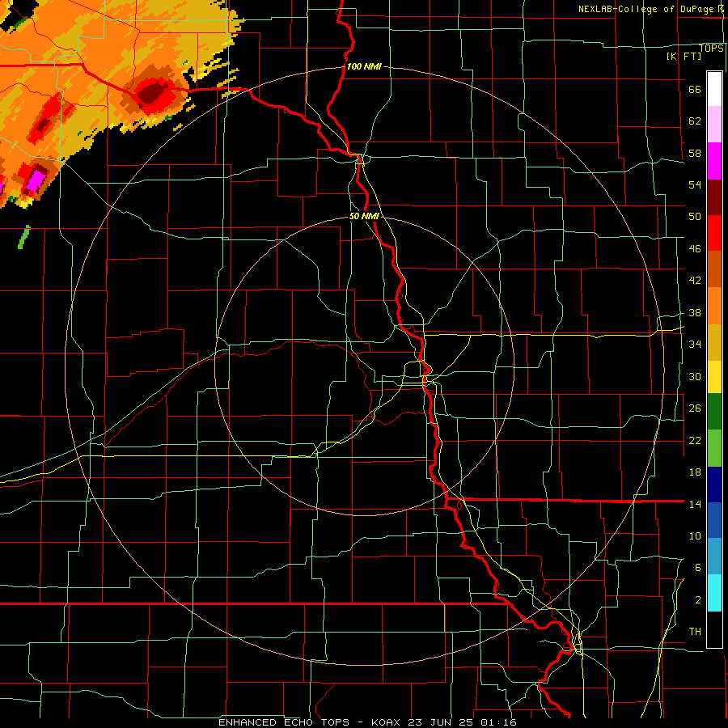728x728 pixels.
Task: Click the magenta 58 kft legend swatch
Action: pos(714,161)
